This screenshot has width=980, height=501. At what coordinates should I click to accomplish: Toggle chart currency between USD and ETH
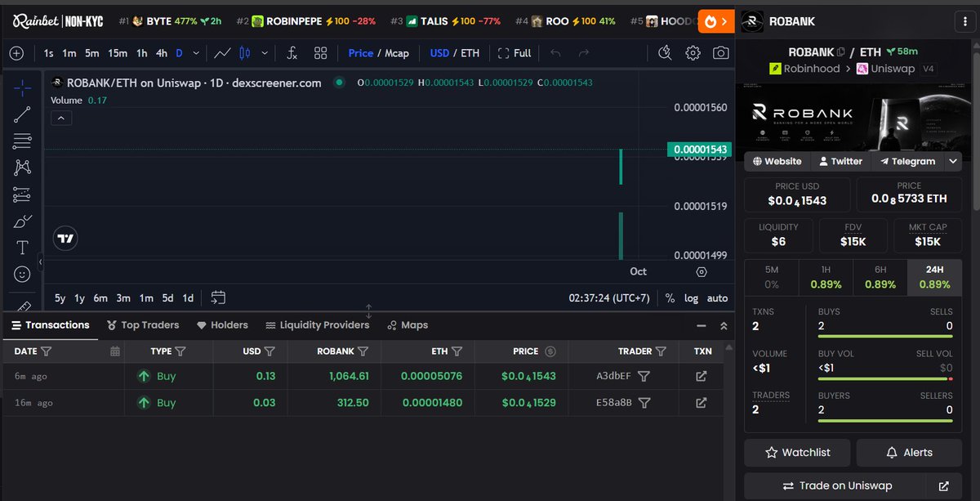455,53
